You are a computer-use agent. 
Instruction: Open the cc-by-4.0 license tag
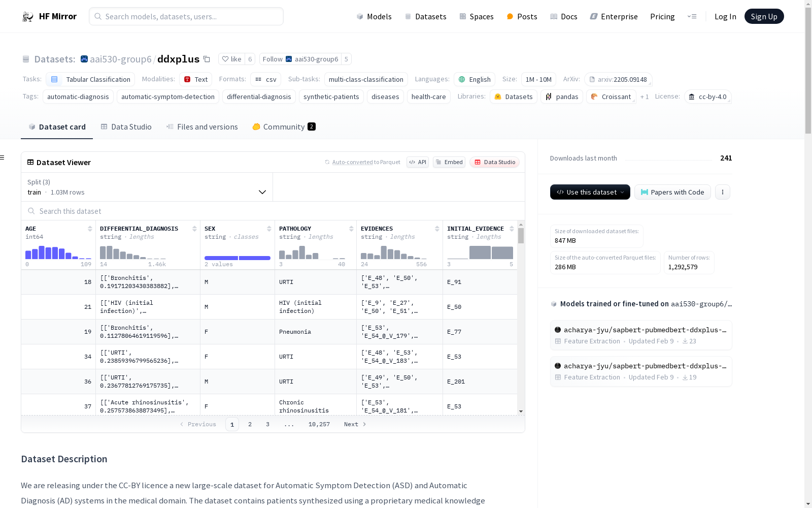707,97
